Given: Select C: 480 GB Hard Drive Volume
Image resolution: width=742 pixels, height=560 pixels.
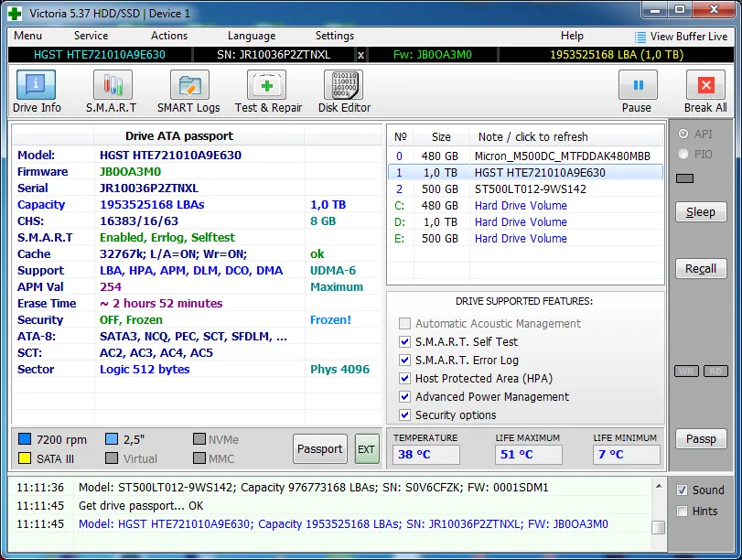Looking at the screenshot, I should click(525, 206).
